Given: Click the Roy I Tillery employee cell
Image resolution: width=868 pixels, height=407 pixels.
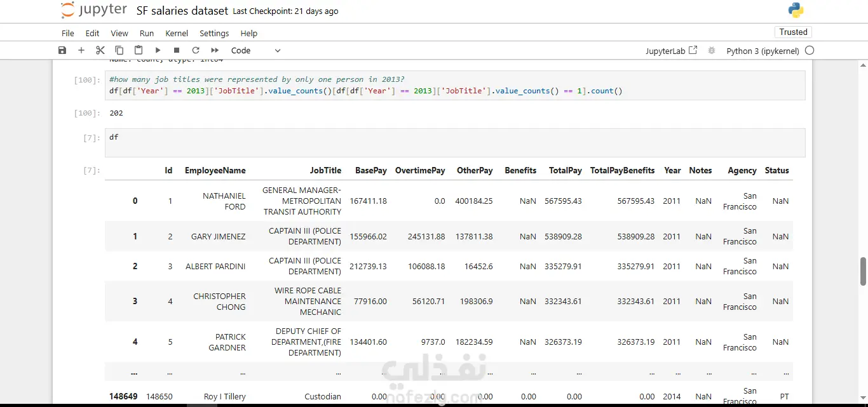Looking at the screenshot, I should tap(224, 396).
